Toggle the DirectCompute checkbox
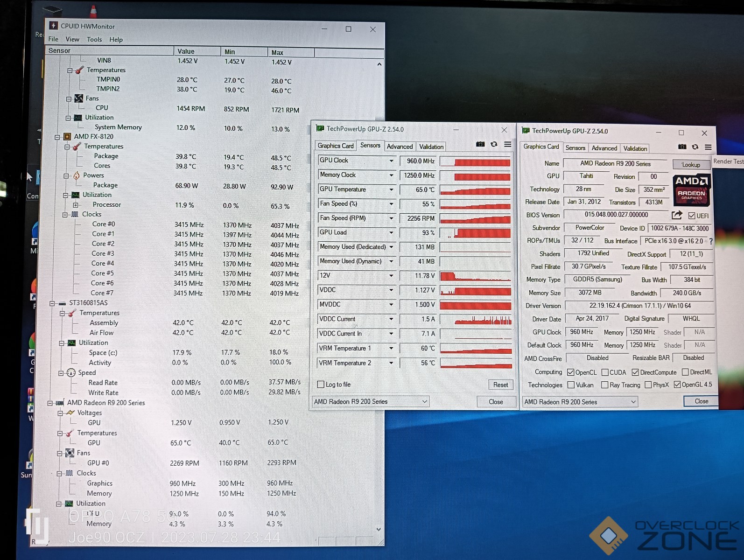This screenshot has height=560, width=744. click(635, 372)
